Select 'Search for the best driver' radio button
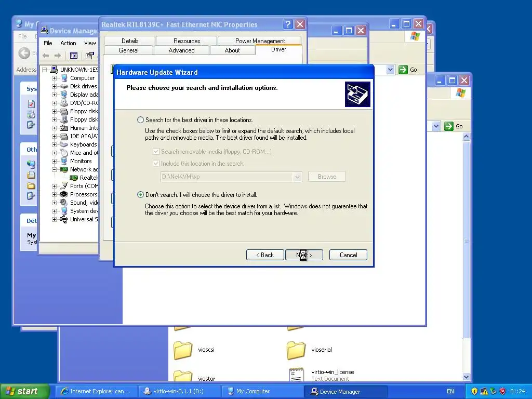532x399 pixels. (x=140, y=120)
